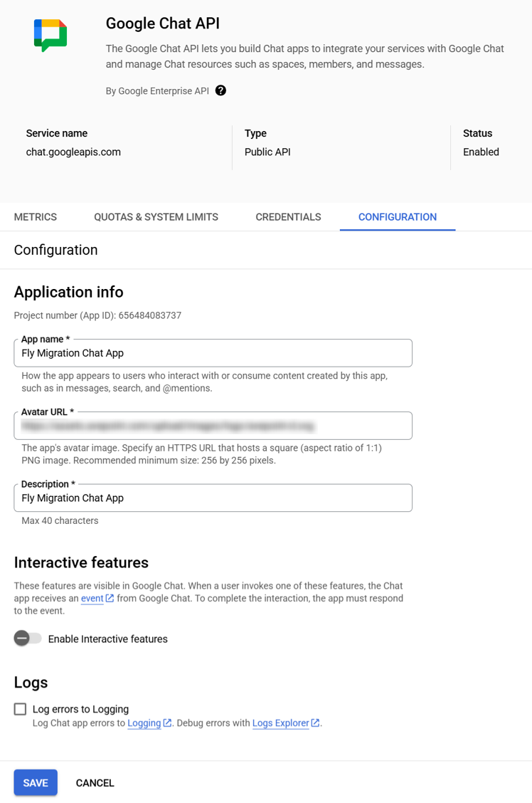Image resolution: width=532 pixels, height=803 pixels.
Task: Switch to the Metrics tab
Action: point(36,217)
